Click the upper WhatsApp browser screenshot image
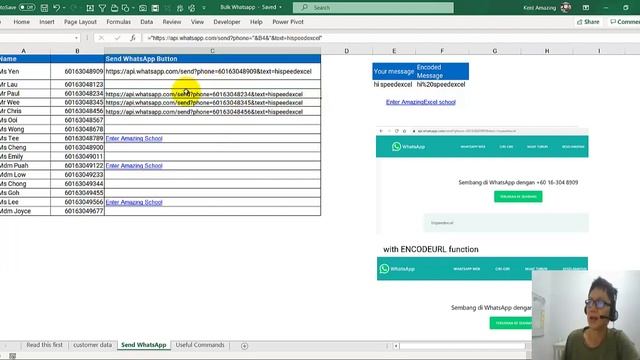Screen dimensions: 640x360 click(x=482, y=180)
